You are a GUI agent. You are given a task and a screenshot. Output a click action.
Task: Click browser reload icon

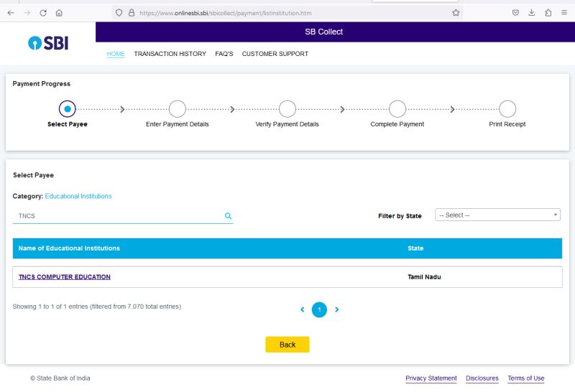point(43,13)
